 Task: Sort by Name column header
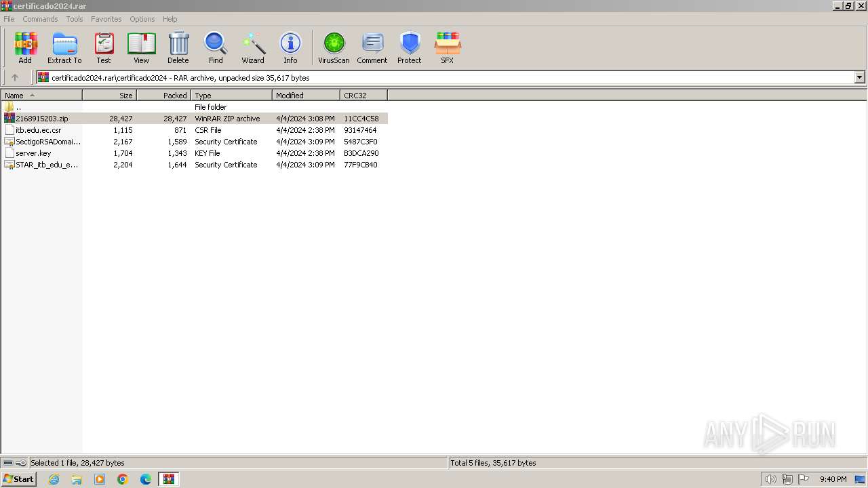(x=42, y=96)
